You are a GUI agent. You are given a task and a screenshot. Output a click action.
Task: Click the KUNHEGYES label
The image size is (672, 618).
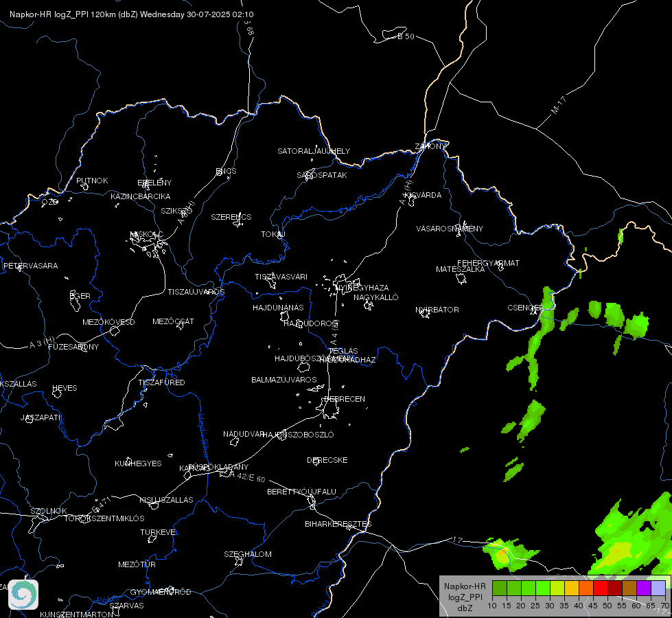pyautogui.click(x=138, y=463)
